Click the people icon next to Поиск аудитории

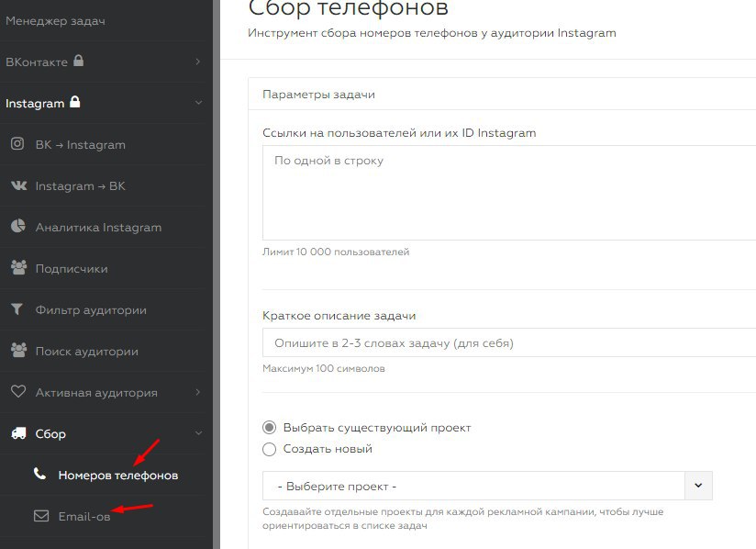point(18,351)
